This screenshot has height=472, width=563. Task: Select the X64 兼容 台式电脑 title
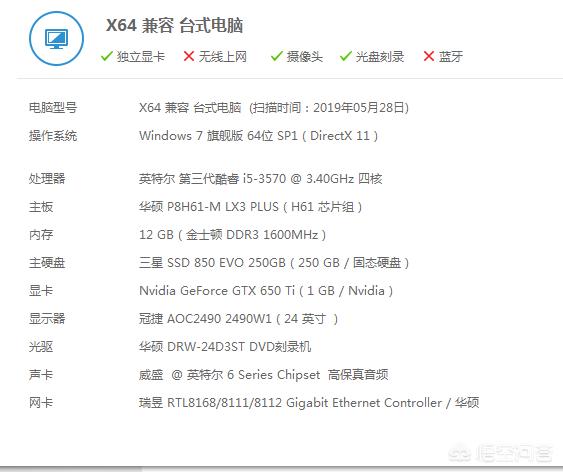(x=175, y=25)
